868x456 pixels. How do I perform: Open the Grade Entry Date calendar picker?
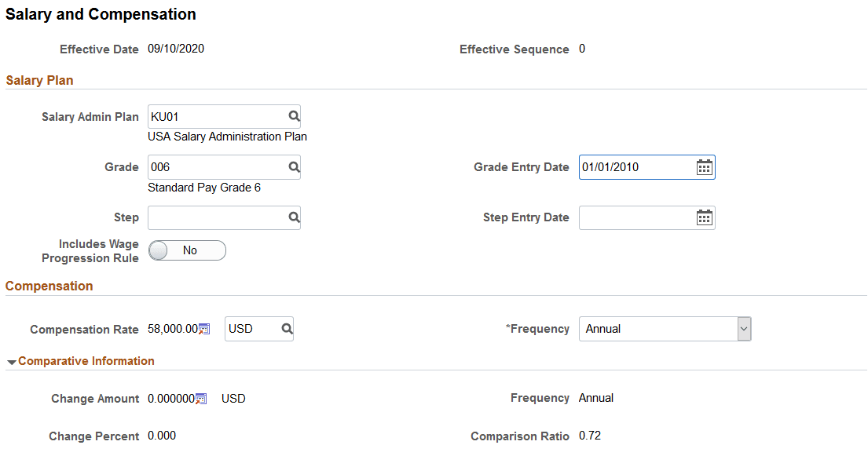point(704,166)
